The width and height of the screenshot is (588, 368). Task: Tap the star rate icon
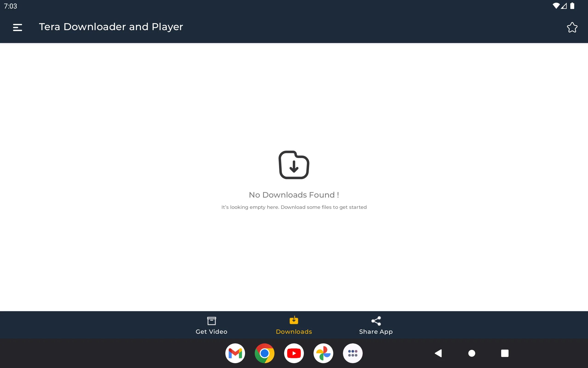572,27
